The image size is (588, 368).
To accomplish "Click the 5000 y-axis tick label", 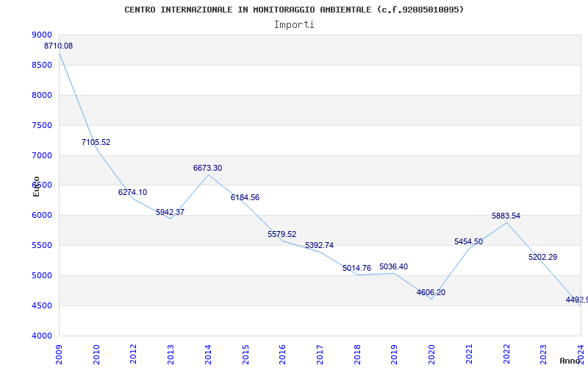I will [x=42, y=275].
